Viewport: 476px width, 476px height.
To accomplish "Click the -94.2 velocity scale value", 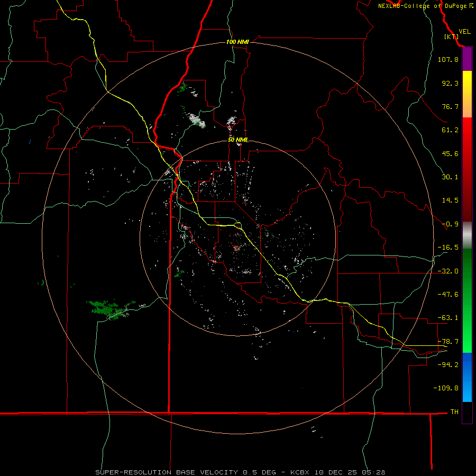I will (x=448, y=365).
